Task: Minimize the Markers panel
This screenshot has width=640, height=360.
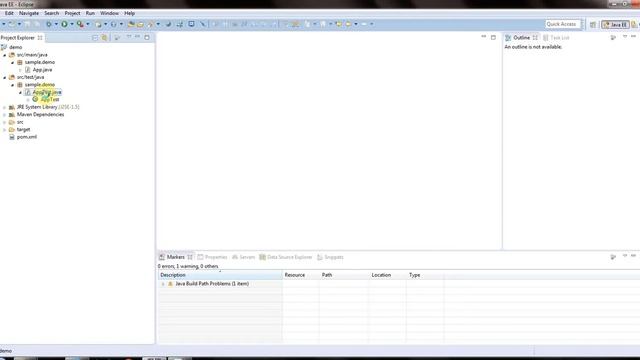Action: pos(633,256)
